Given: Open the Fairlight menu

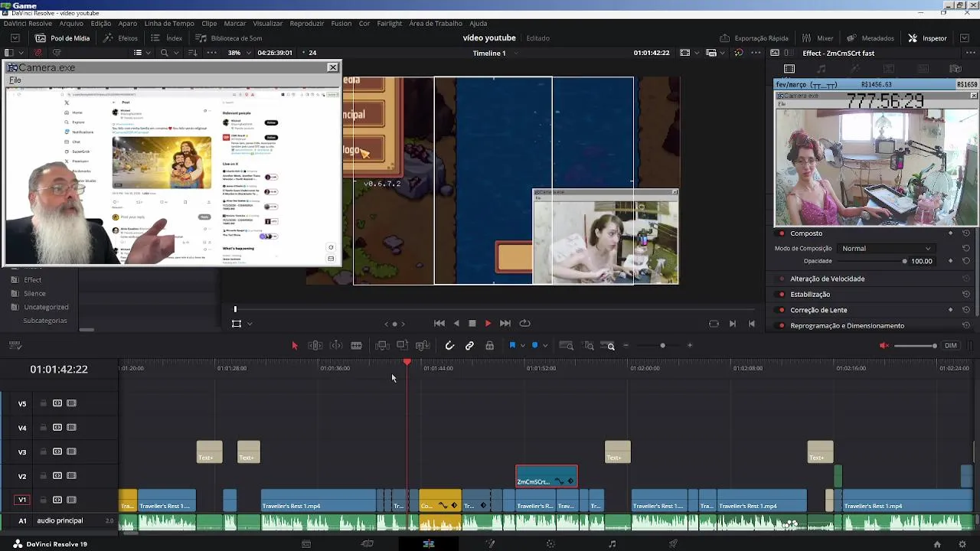Looking at the screenshot, I should [389, 24].
